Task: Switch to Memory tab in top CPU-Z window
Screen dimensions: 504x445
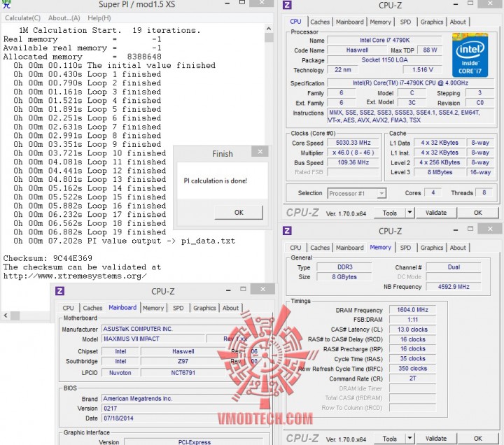Action: pyautogui.click(x=380, y=22)
